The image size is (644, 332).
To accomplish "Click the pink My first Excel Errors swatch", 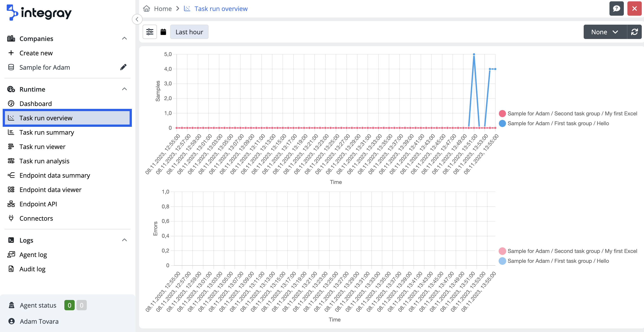I will tap(502, 251).
